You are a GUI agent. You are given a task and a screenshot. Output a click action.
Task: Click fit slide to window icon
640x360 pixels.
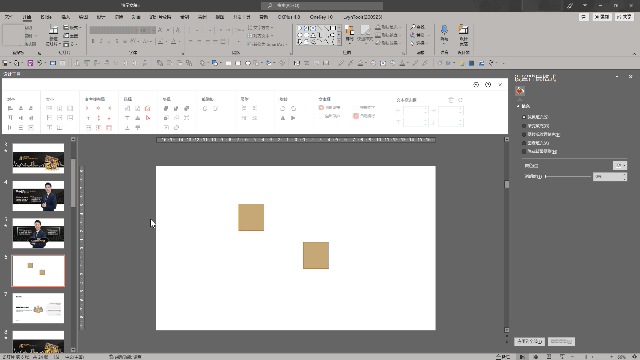634,357
